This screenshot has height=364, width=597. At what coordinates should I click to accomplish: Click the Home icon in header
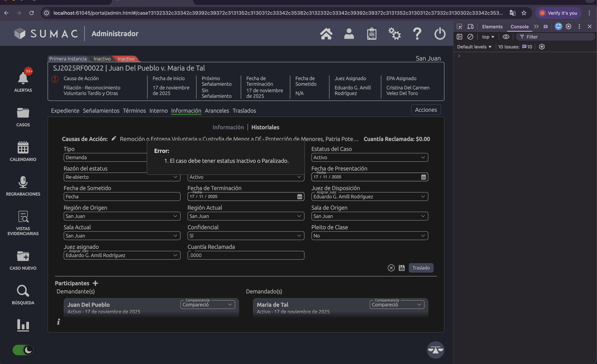[326, 34]
